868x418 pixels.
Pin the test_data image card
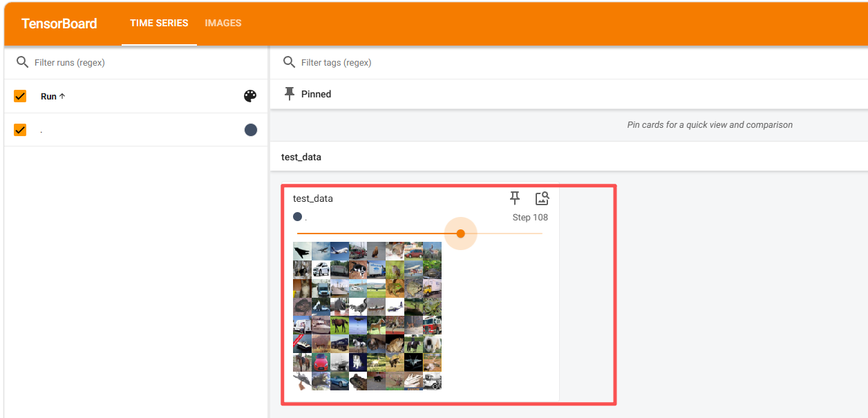point(515,198)
